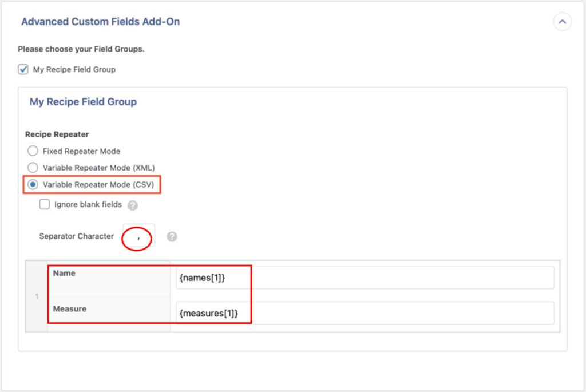Open help icon for Ignore blank fields
The height and width of the screenshot is (392, 586).
coord(133,205)
